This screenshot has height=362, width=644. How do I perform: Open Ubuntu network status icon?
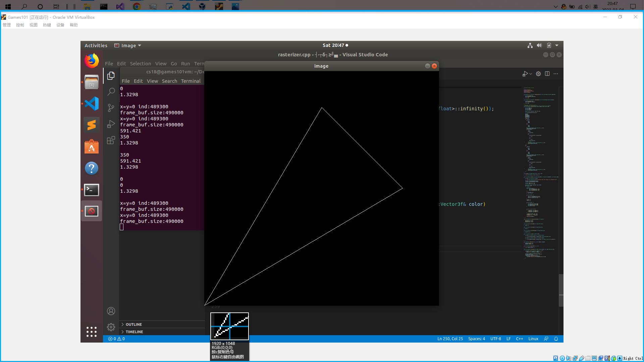pos(530,46)
